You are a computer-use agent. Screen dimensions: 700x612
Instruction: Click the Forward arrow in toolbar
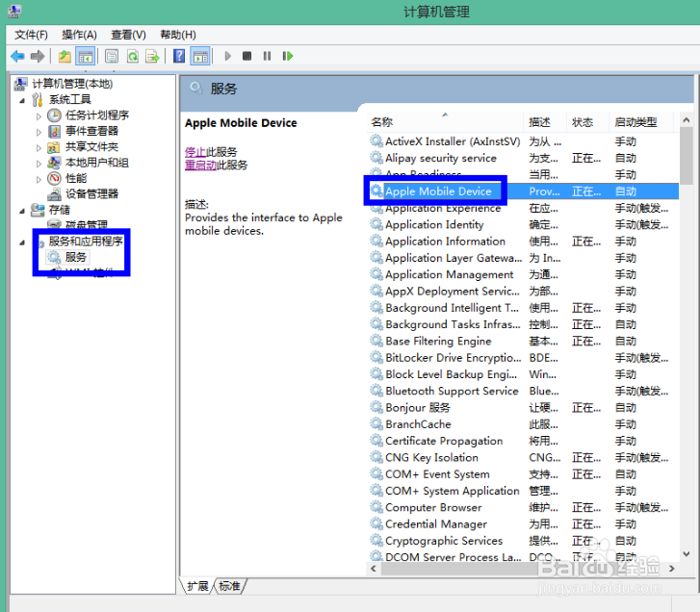(x=38, y=56)
